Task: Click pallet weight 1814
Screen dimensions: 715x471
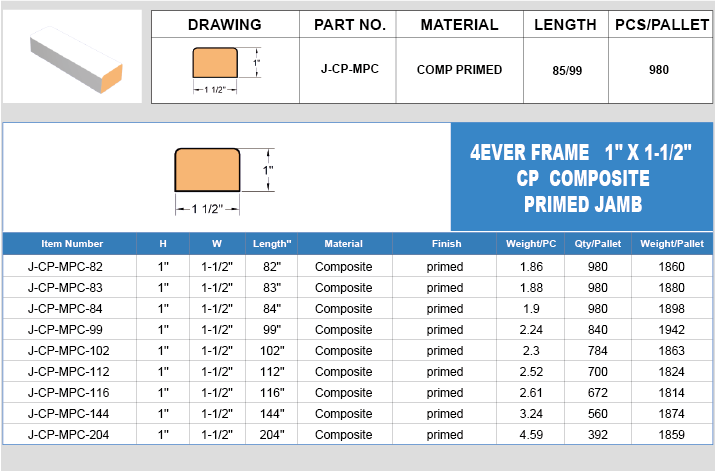Action: coord(671,393)
